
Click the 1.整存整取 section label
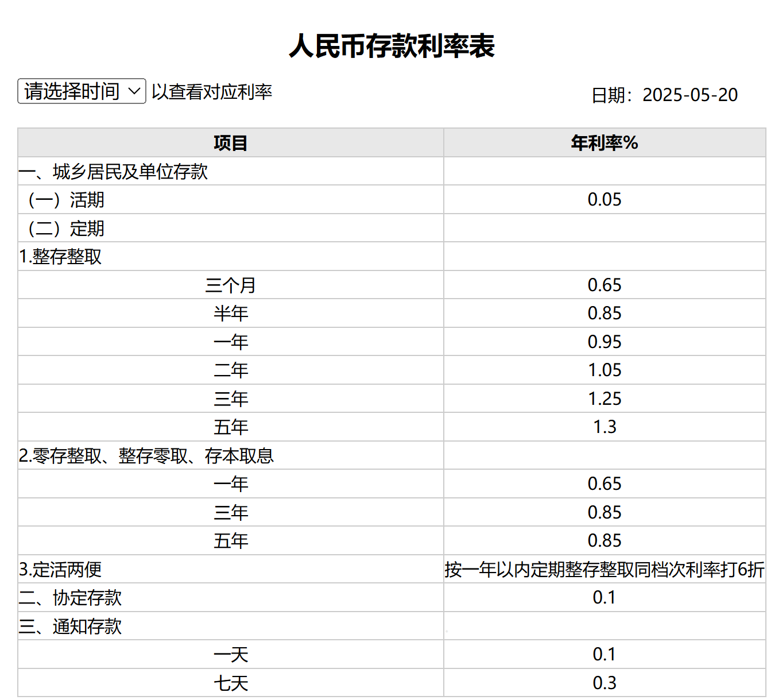pos(60,257)
